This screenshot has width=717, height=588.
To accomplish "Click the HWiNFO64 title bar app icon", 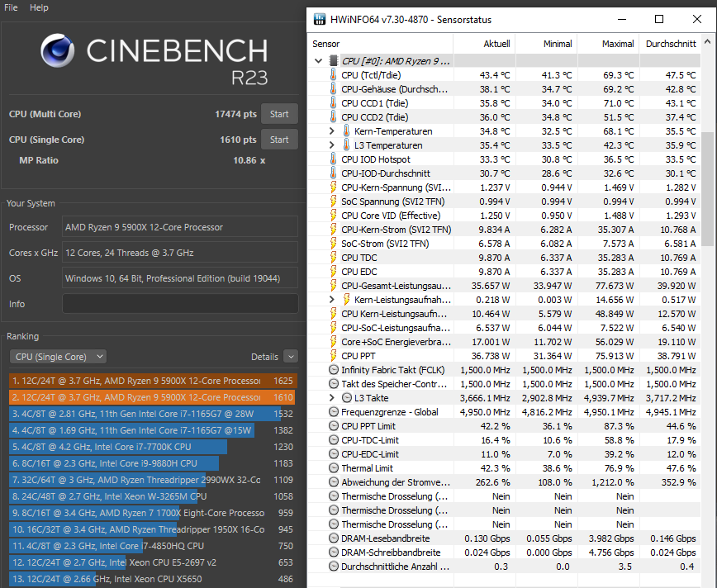I will [x=320, y=20].
